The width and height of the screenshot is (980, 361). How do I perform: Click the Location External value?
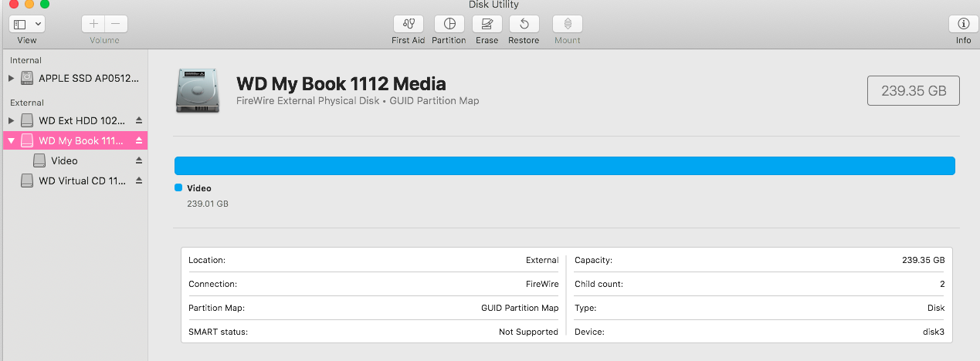pos(542,260)
